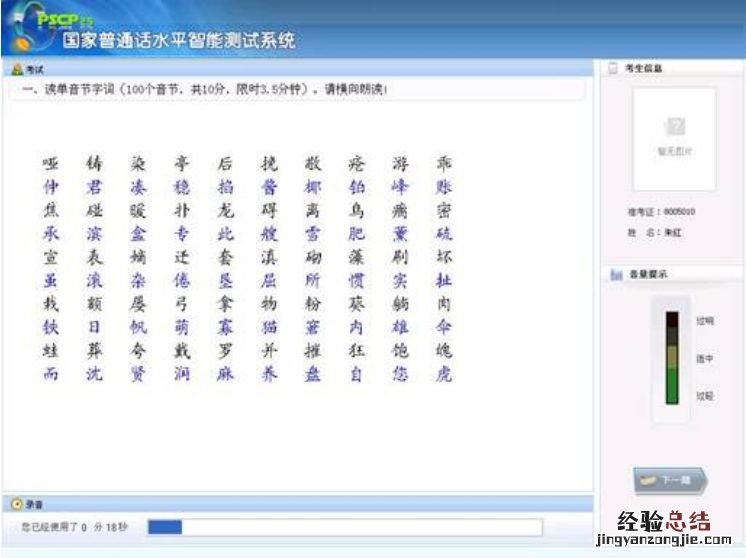Click the character 弓
Screen dimensions: 746x558
tap(182, 303)
